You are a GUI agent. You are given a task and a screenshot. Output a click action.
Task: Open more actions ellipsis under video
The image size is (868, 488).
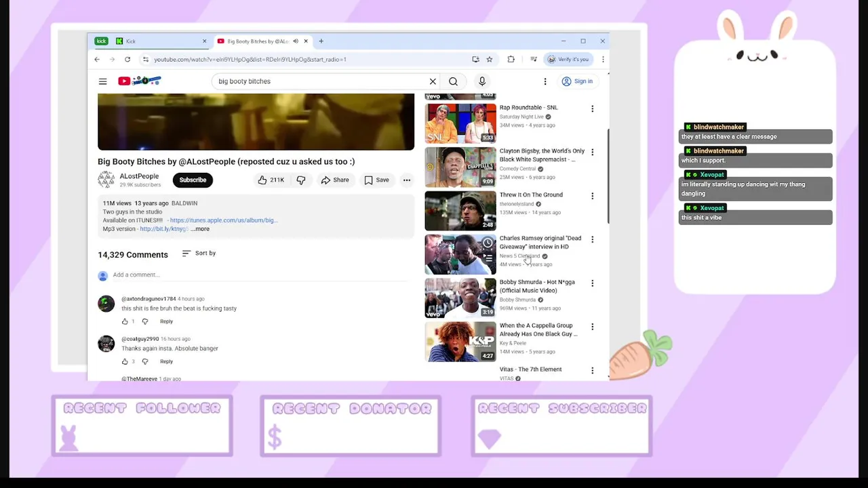click(407, 180)
